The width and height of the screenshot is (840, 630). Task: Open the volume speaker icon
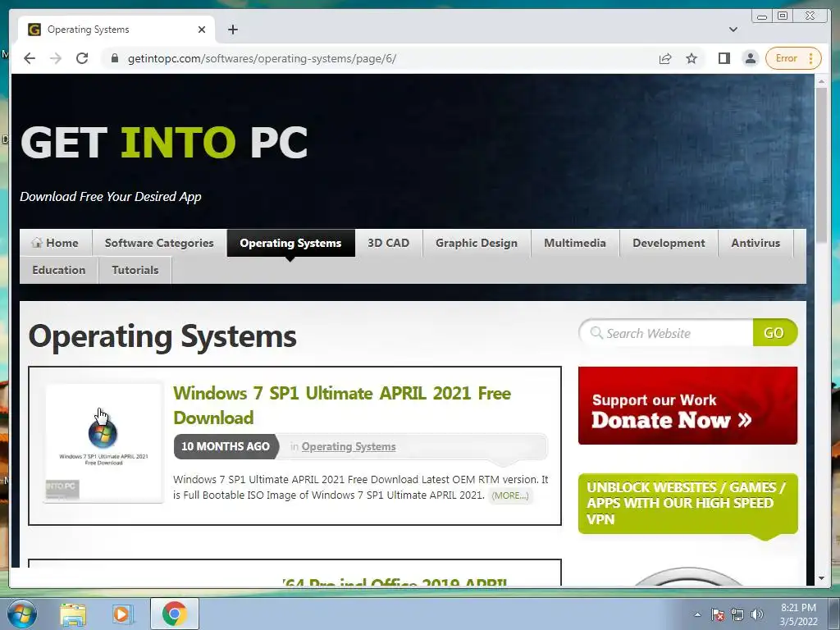(757, 614)
